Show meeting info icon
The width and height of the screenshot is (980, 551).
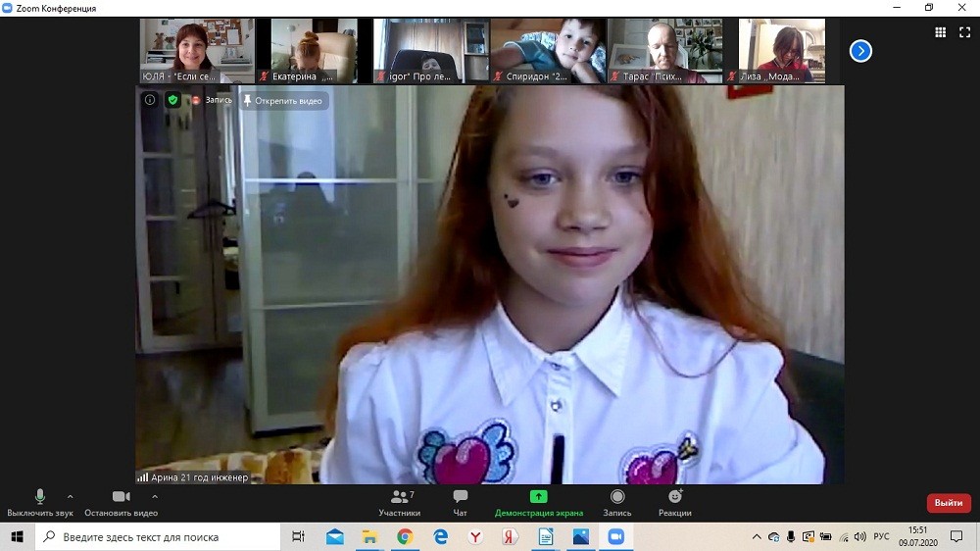pyautogui.click(x=150, y=100)
